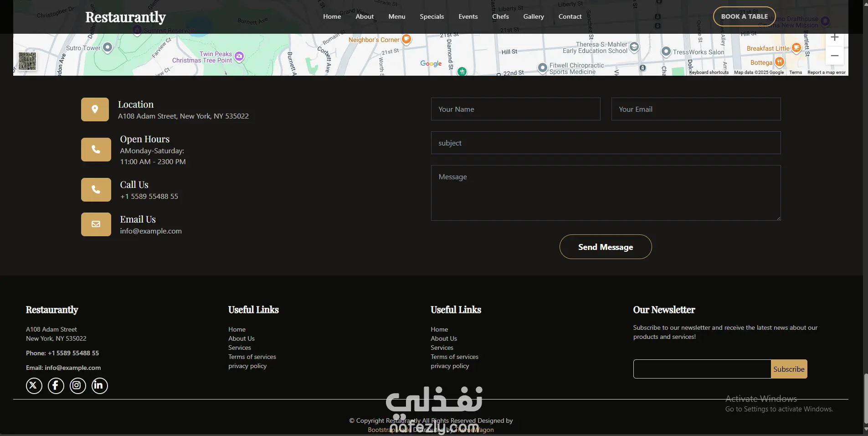This screenshot has height=436, width=868.
Task: Open Home in first Useful Links column
Action: coord(237,329)
